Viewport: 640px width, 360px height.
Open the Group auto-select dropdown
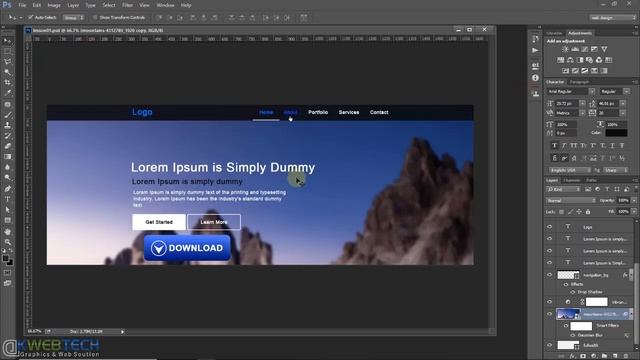click(x=73, y=18)
